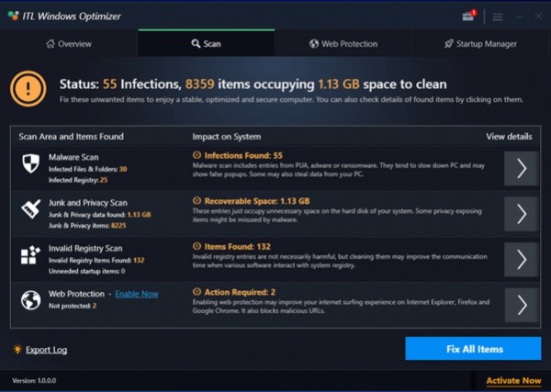The height and width of the screenshot is (392, 551).
Task: Click Unneeded startup items: 0 text
Action: (x=87, y=271)
